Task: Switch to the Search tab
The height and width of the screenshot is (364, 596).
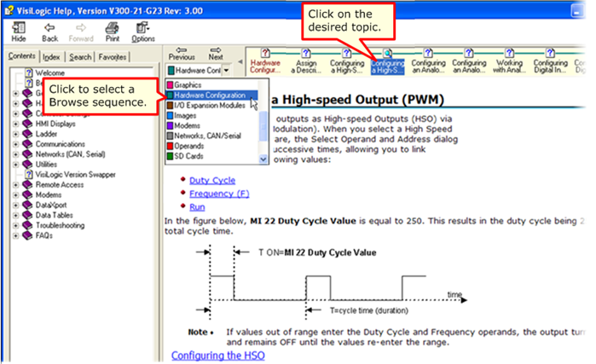Action: [80, 57]
